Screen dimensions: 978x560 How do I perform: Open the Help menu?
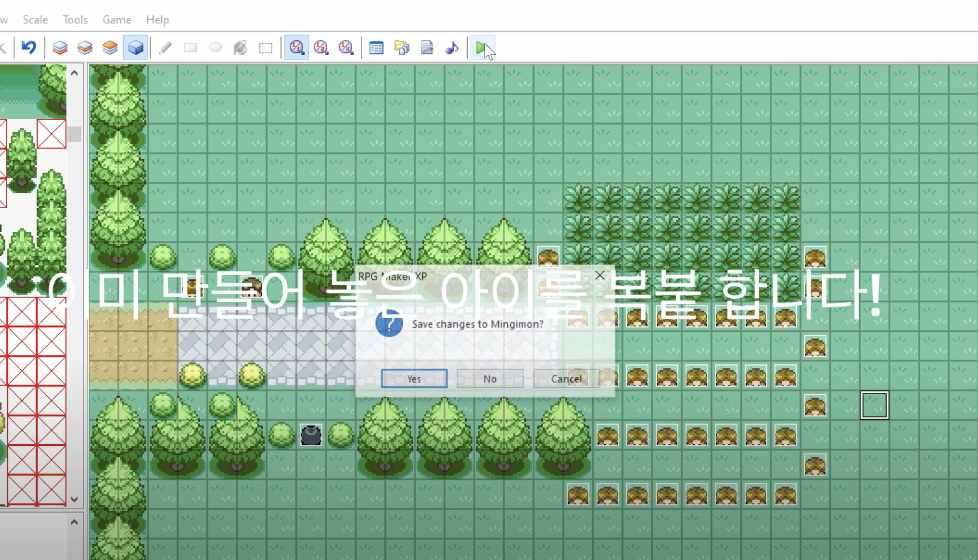coord(158,20)
